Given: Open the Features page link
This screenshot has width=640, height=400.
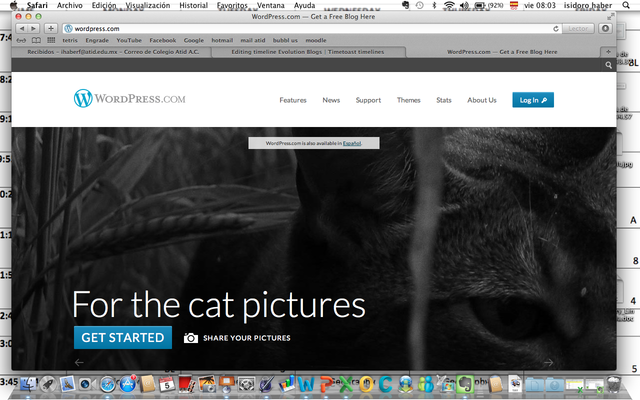Looking at the screenshot, I should point(293,100).
